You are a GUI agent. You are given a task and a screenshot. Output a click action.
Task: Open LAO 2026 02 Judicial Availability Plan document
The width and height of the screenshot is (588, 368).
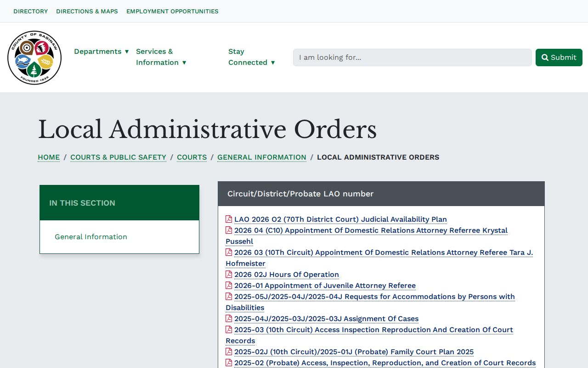(340, 219)
